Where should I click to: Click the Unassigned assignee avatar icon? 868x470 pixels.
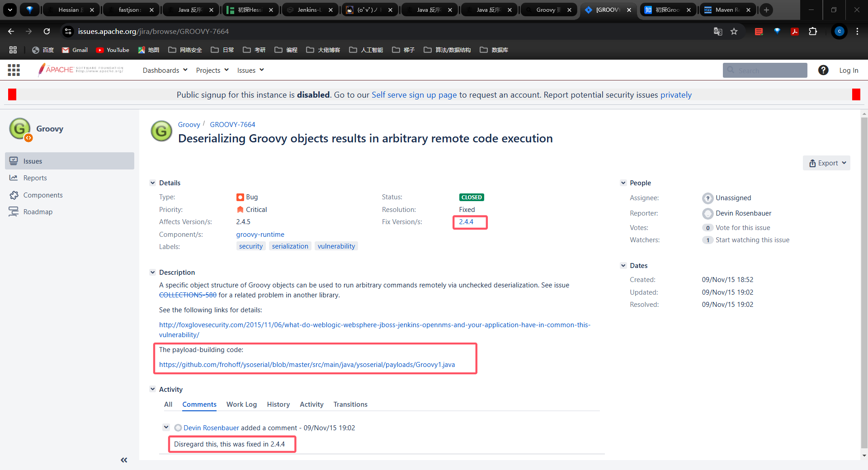click(x=708, y=198)
